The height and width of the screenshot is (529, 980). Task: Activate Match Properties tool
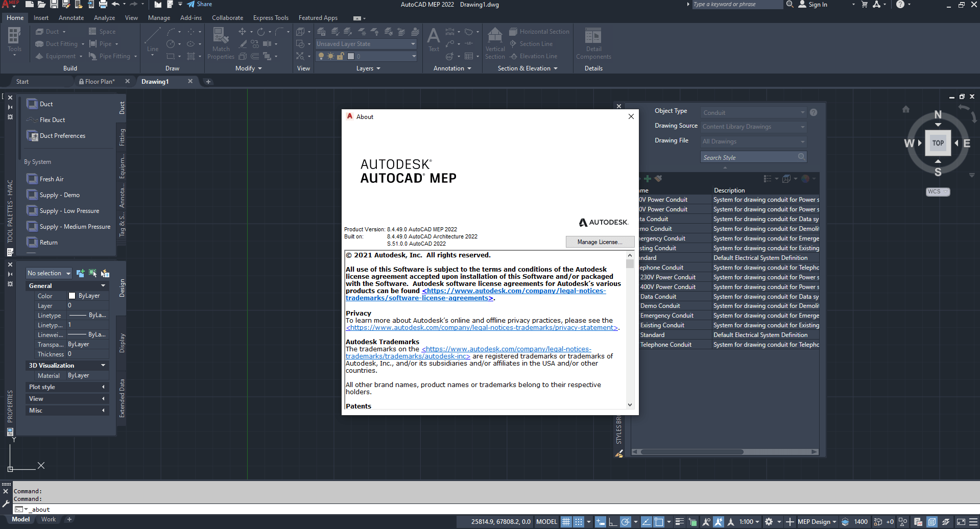click(221, 43)
